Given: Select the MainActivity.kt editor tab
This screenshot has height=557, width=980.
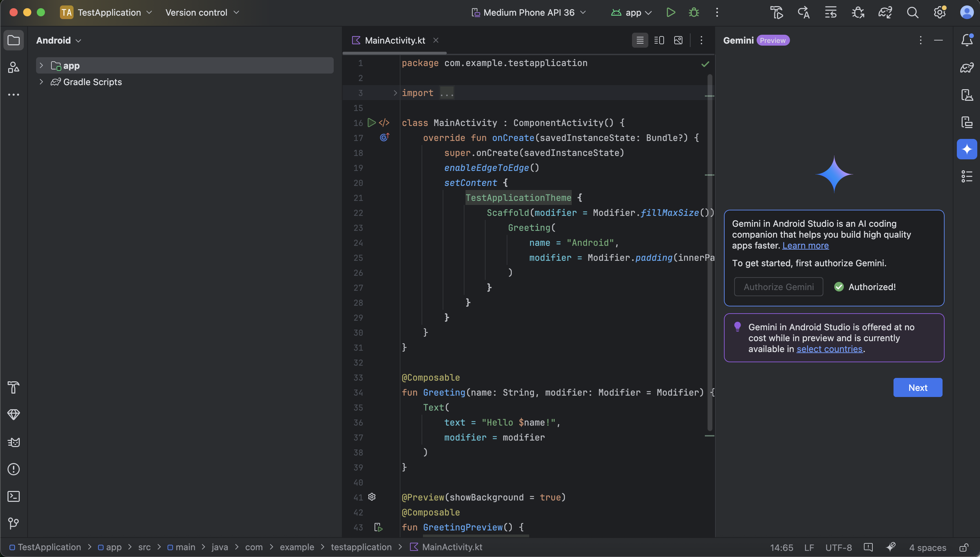Looking at the screenshot, I should coord(394,41).
